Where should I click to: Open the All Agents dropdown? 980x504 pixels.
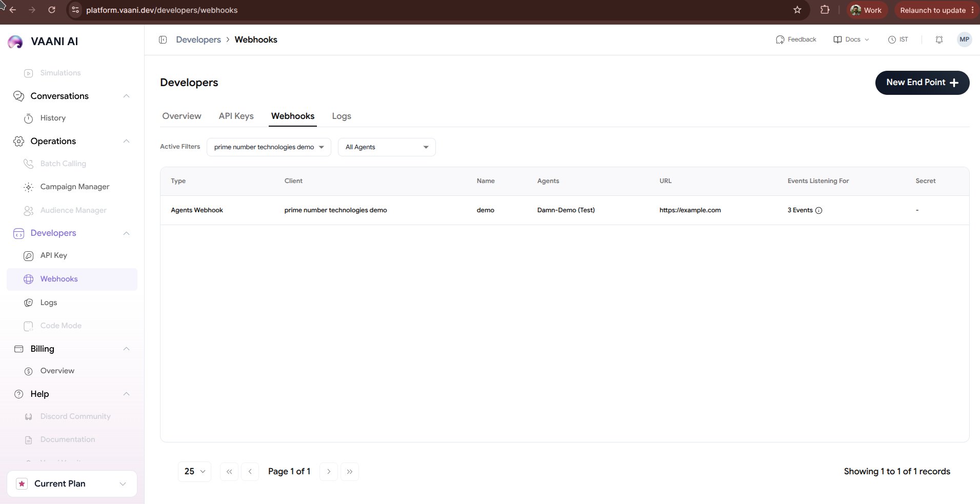(x=387, y=147)
